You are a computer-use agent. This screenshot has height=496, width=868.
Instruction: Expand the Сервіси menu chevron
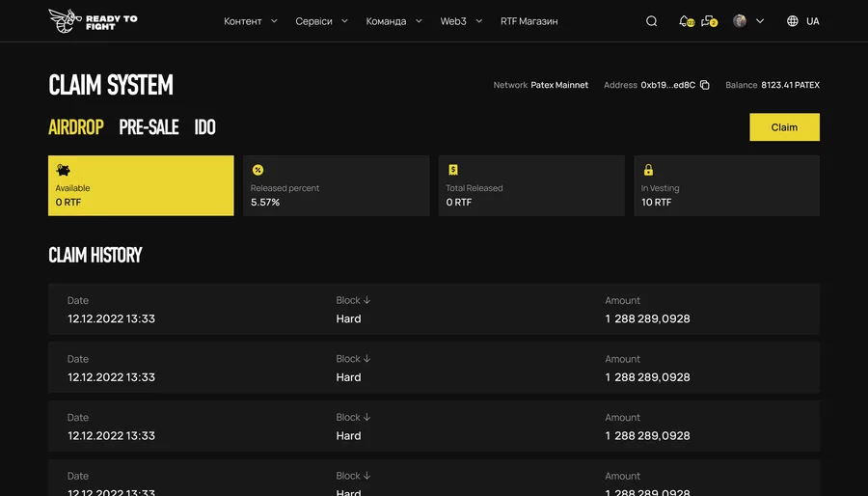[x=344, y=21]
